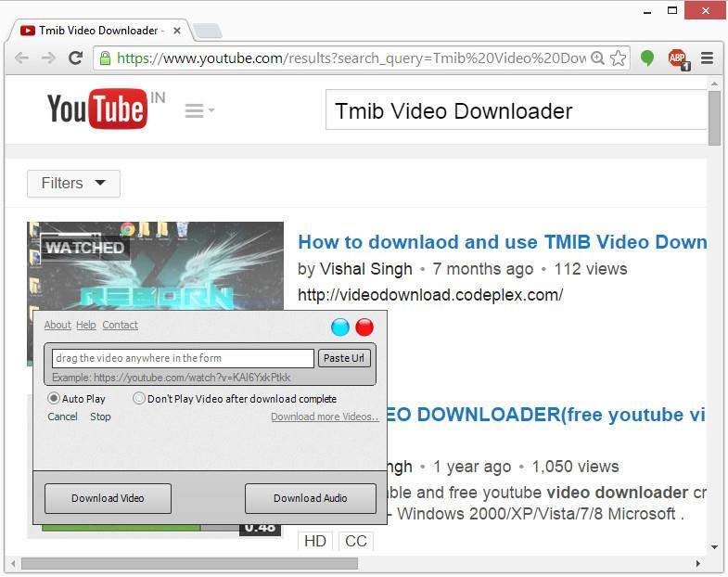Click the horizontal scrollbar right arrow
728x577 pixels.
click(697, 563)
